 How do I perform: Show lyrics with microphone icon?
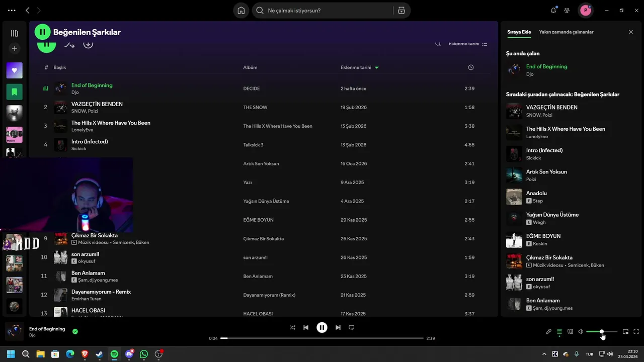click(x=549, y=332)
